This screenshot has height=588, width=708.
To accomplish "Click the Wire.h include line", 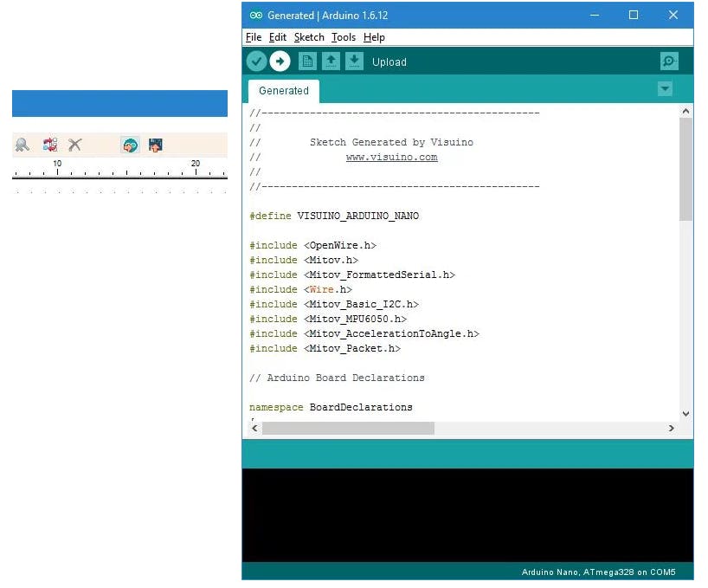I will pyautogui.click(x=300, y=289).
